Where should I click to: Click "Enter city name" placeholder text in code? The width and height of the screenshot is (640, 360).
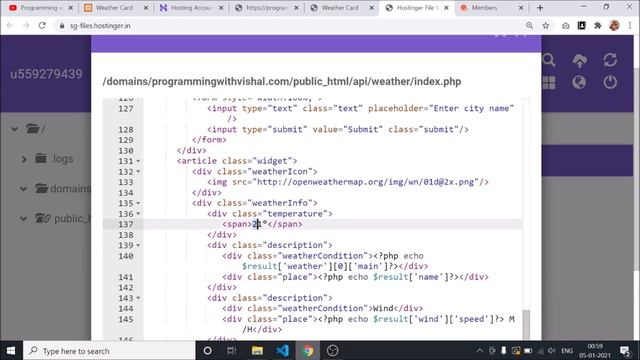(471, 109)
